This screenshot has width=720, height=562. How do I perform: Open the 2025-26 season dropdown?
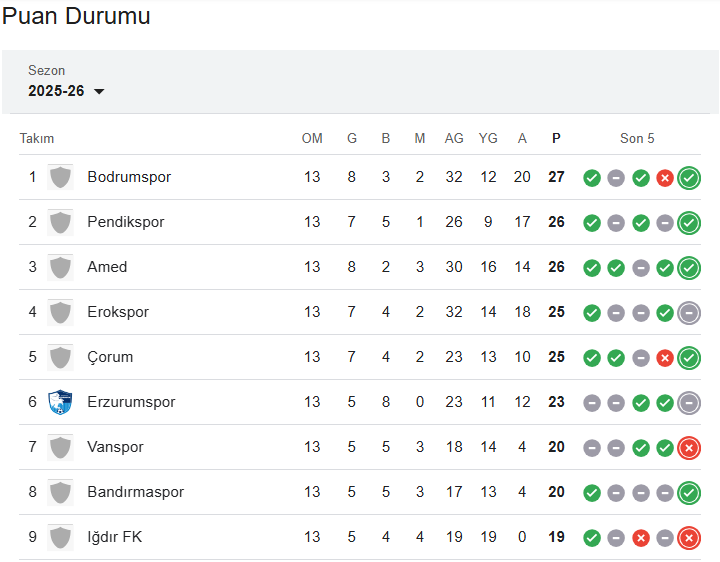[66, 91]
